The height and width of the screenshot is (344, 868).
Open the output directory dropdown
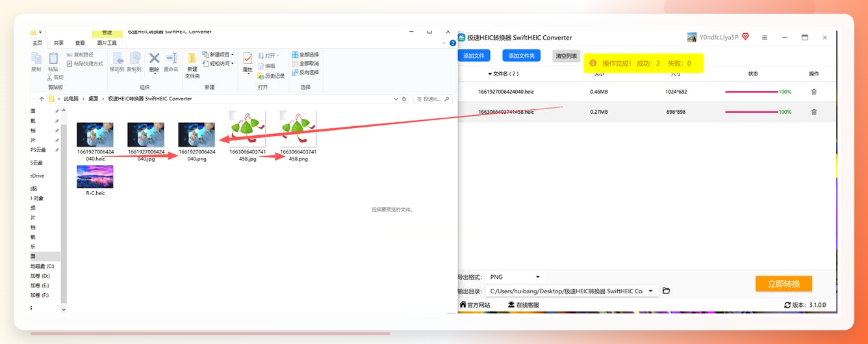pyautogui.click(x=650, y=291)
